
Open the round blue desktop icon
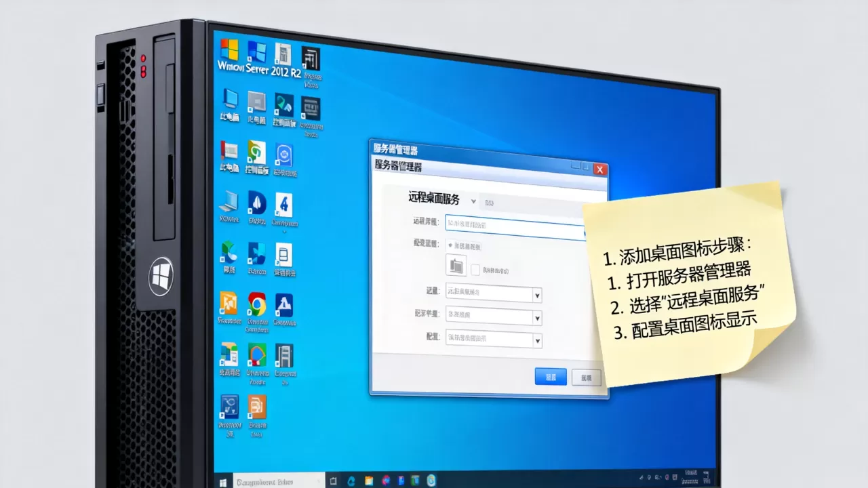284,155
